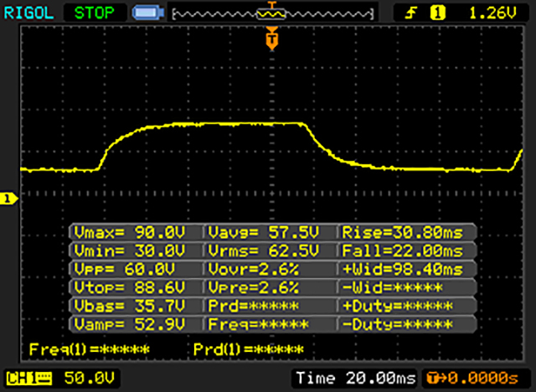This screenshot has height=392, width=536.
Task: Click the Freq(1)=***** readout below the table
Action: click(90, 349)
